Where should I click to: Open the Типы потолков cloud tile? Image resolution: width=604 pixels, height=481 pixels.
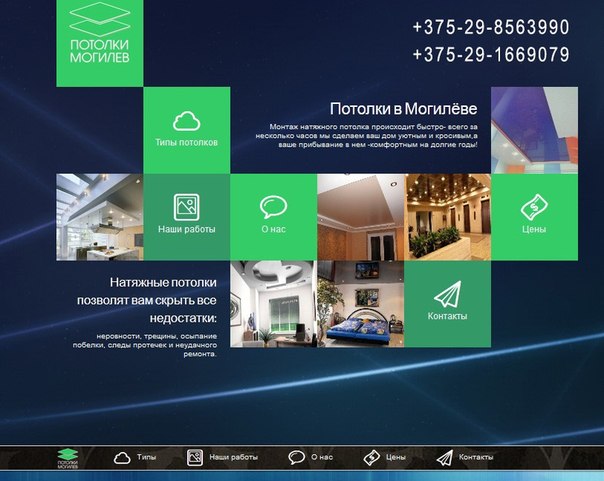[x=187, y=130]
